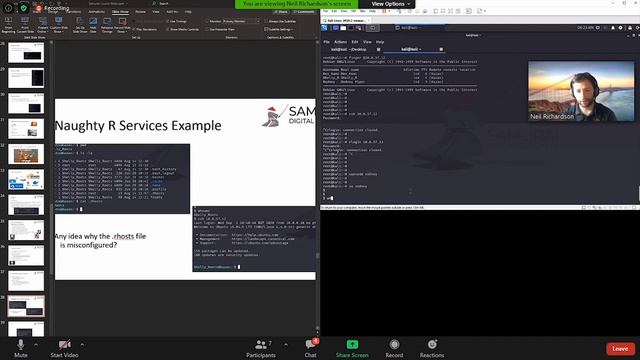
Task: Close the kali@kali ~/Desktop terminal tab
Action: tap(378, 49)
